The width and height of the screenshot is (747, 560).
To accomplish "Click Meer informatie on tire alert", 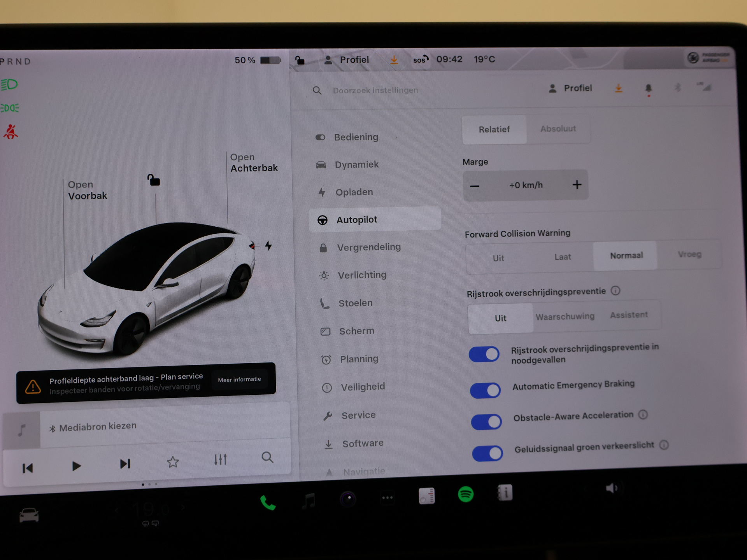I will pyautogui.click(x=239, y=380).
